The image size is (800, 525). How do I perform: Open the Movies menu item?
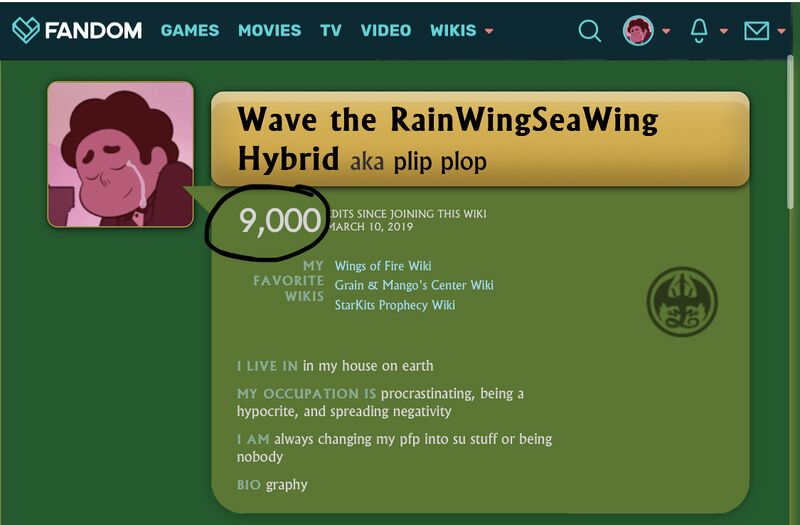pyautogui.click(x=269, y=31)
